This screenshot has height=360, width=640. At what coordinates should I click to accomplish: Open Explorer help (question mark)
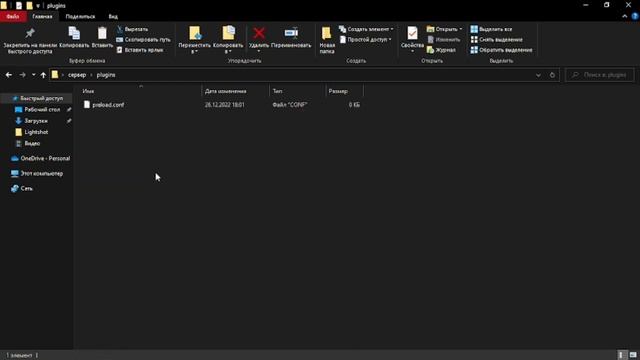[x=635, y=16]
